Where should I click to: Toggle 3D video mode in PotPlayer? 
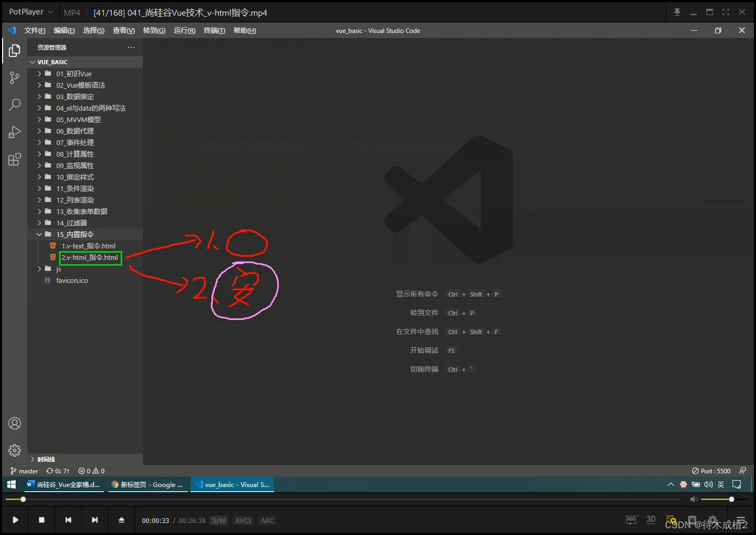point(651,519)
